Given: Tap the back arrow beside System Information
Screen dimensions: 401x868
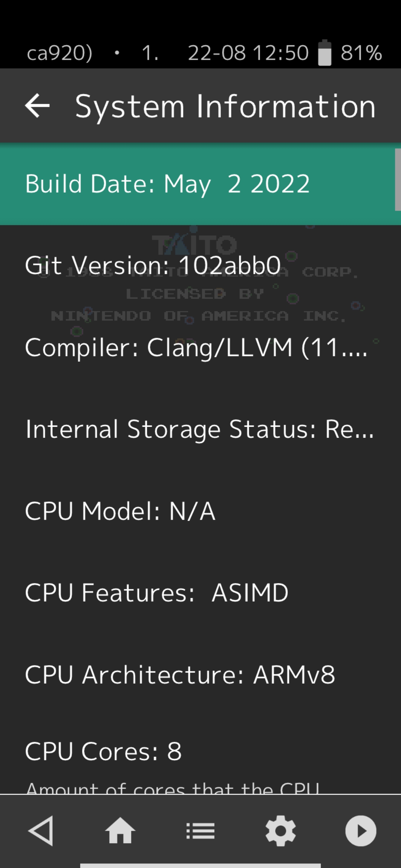Looking at the screenshot, I should 37,106.
